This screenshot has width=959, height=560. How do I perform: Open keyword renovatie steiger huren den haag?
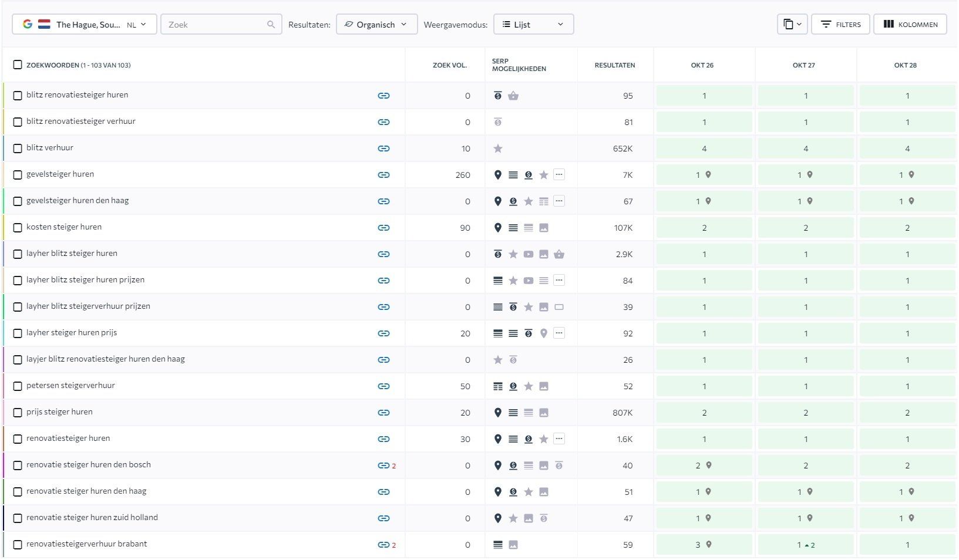[x=86, y=491]
